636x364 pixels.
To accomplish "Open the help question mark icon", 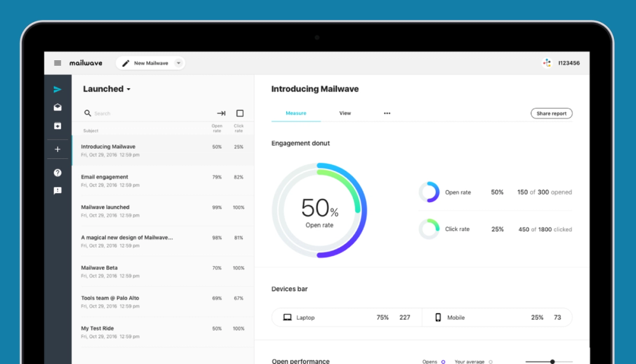I will point(58,173).
